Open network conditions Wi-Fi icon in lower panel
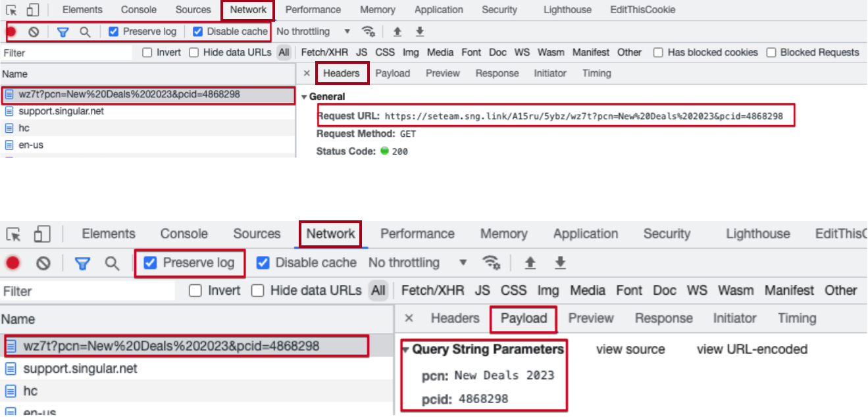This screenshot has width=868, height=417. point(492,263)
